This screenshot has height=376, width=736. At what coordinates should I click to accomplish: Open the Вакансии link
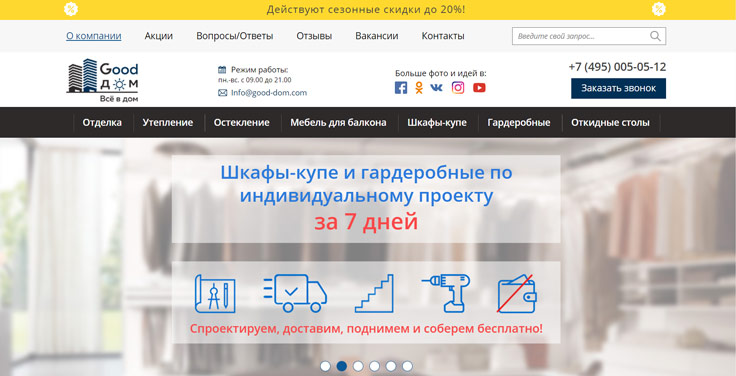pos(376,36)
